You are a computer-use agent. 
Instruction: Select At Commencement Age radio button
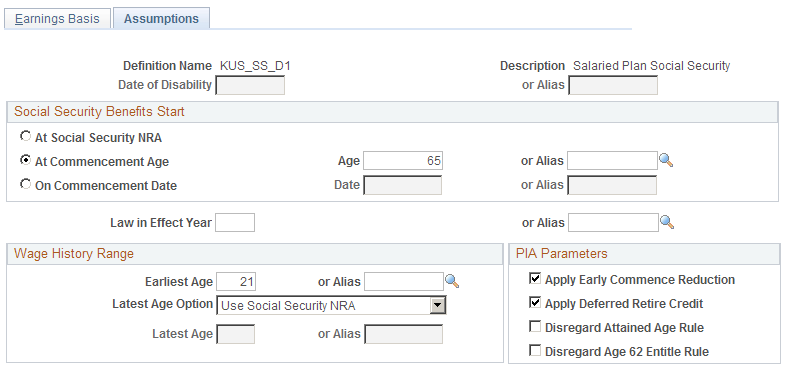[x=25, y=161]
